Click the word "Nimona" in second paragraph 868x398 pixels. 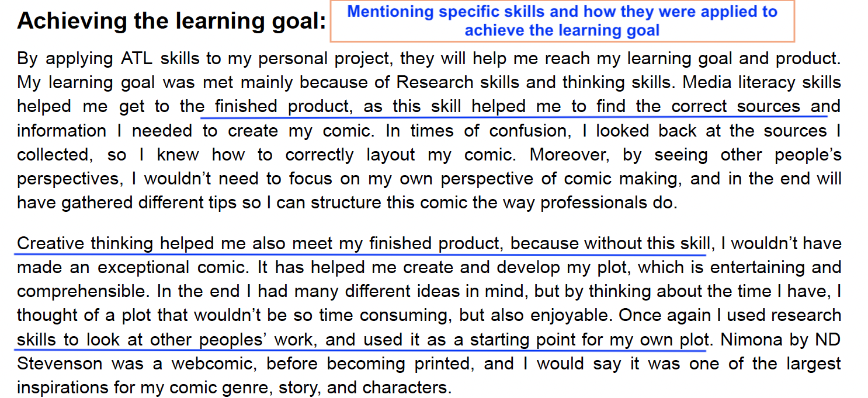pos(755,340)
